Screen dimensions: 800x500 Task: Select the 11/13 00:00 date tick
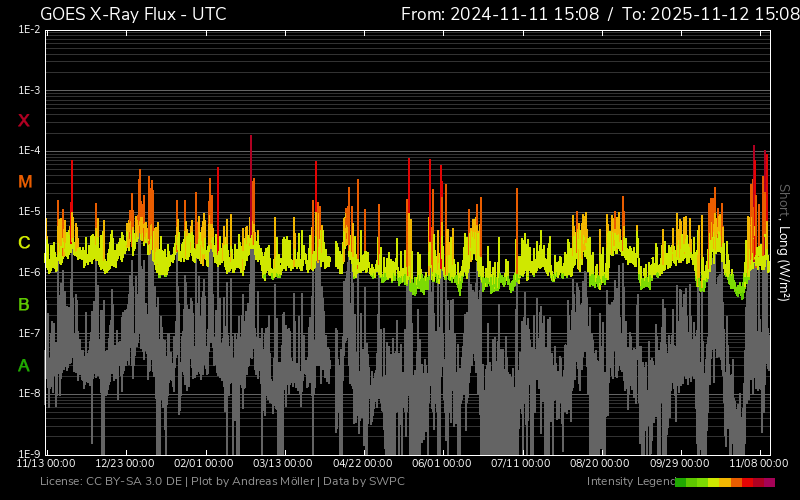pos(46,464)
